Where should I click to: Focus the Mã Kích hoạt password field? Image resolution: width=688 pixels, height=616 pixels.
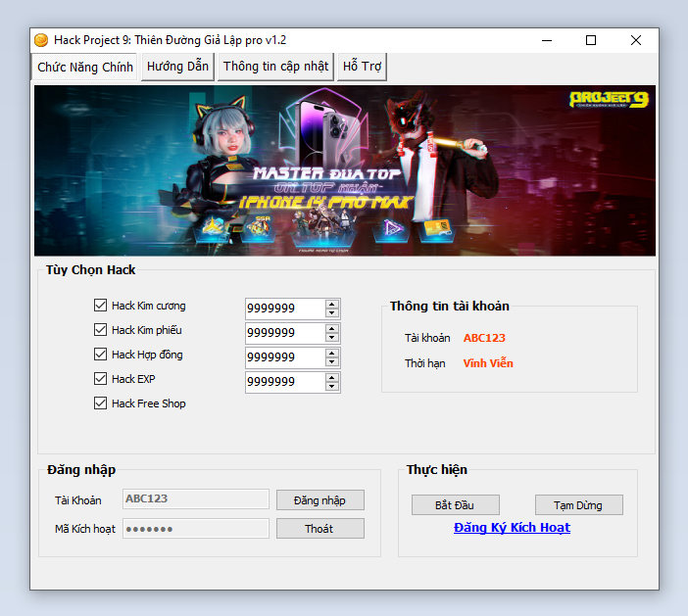point(195,529)
